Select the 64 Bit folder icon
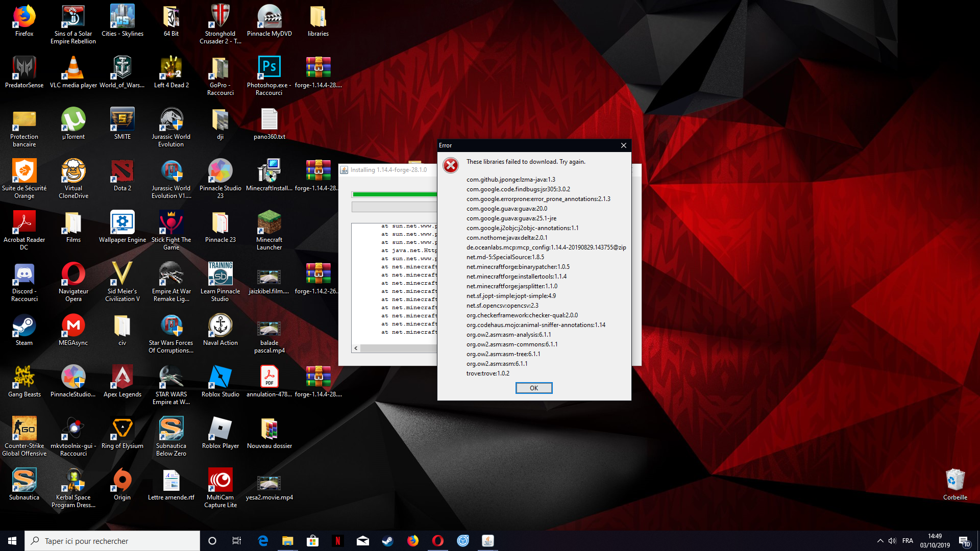 (171, 21)
